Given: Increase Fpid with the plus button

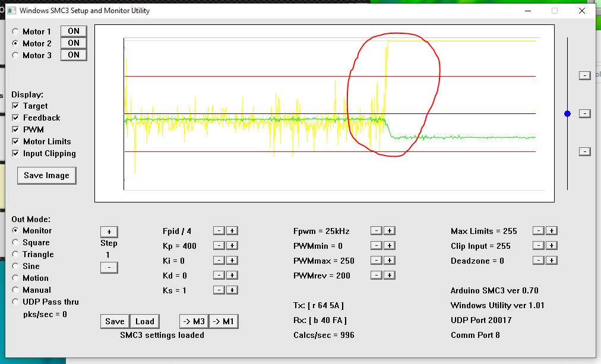Looking at the screenshot, I should [x=232, y=230].
